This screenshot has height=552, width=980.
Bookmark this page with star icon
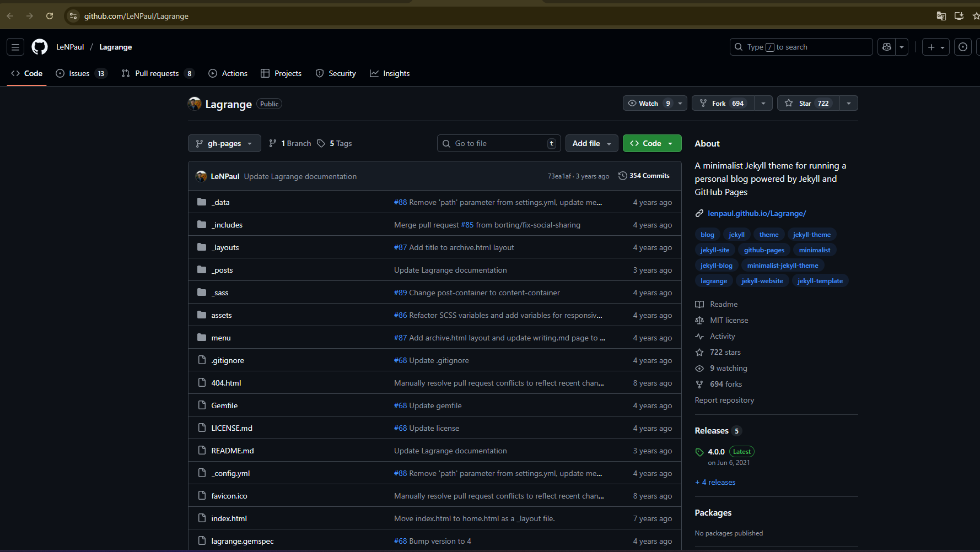tap(976, 16)
